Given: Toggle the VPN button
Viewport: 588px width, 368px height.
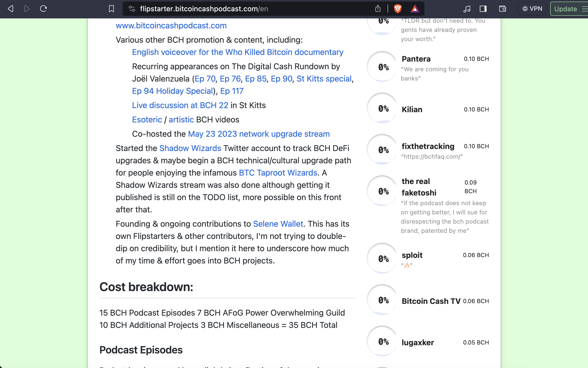Looking at the screenshot, I should [532, 9].
